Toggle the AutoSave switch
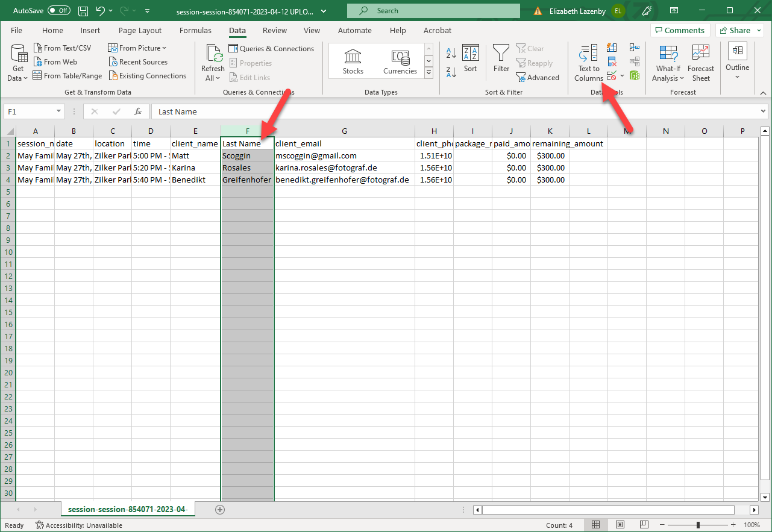Viewport: 772px width, 532px height. tap(59, 11)
